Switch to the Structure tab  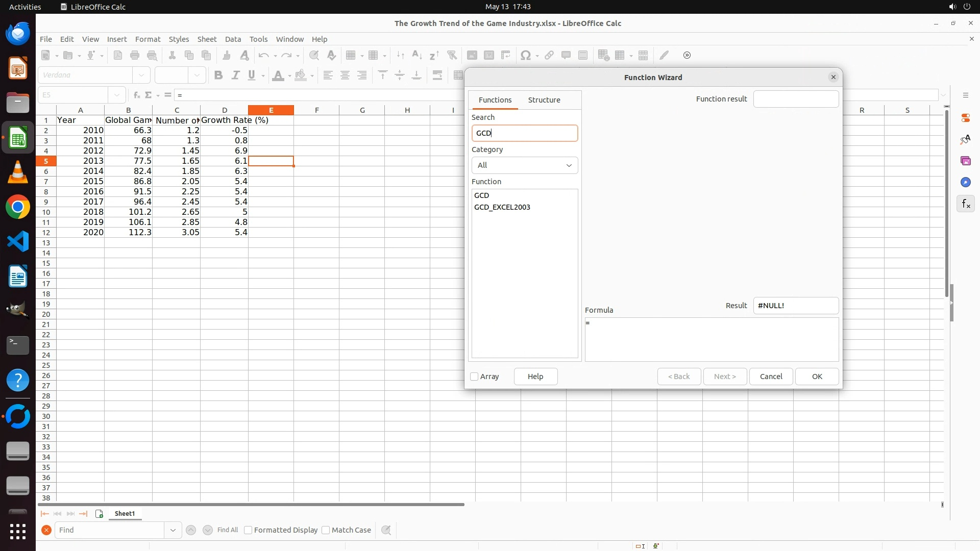(544, 100)
